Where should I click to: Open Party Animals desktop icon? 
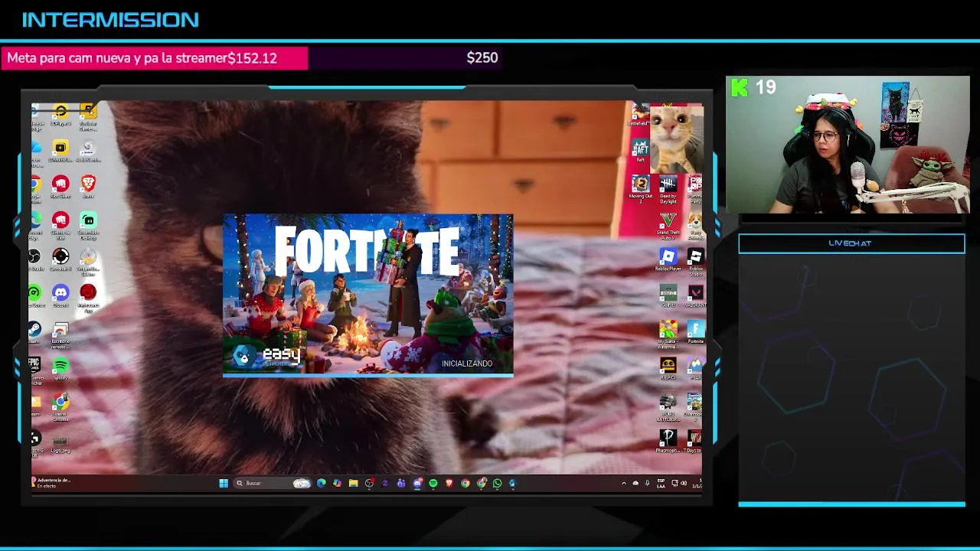click(695, 226)
